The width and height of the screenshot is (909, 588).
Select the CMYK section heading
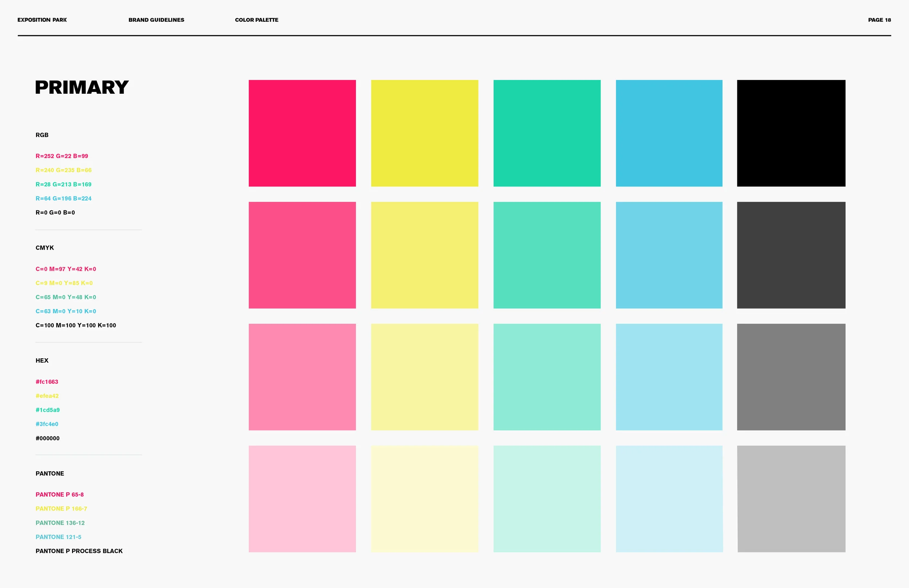tap(45, 247)
